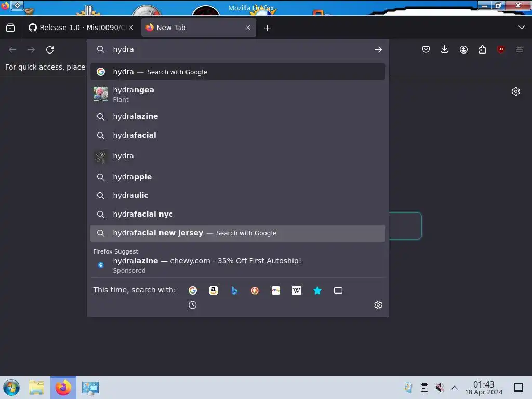Open clipboard tray icon
Viewport: 532px width, 399px height.
pyautogui.click(x=424, y=388)
